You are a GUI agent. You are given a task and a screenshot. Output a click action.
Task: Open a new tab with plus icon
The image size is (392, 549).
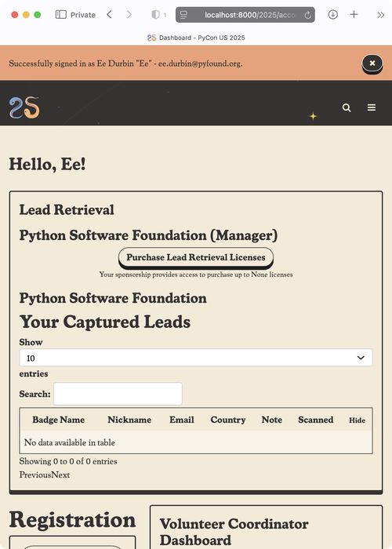coord(354,14)
